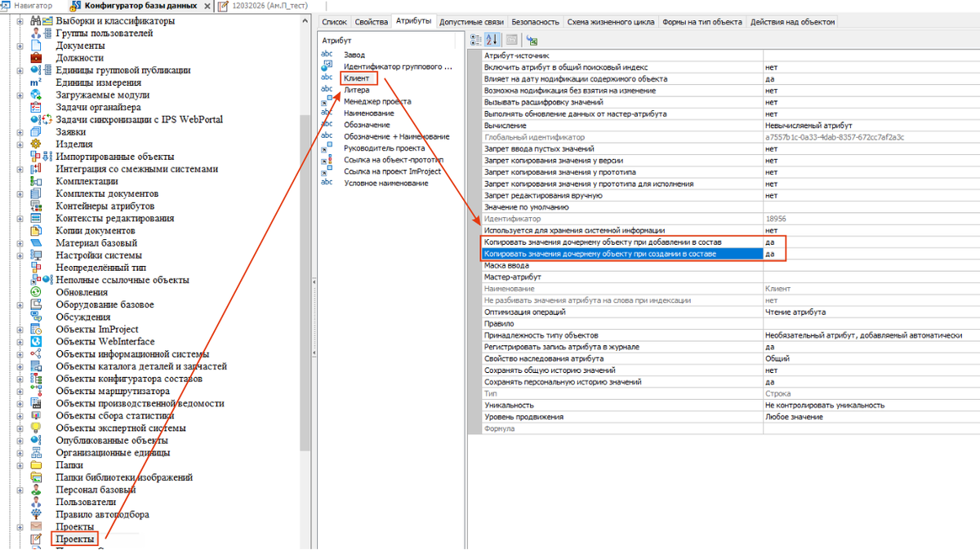Expand the Документы tree node
This screenshot has width=980, height=550.
tap(20, 46)
